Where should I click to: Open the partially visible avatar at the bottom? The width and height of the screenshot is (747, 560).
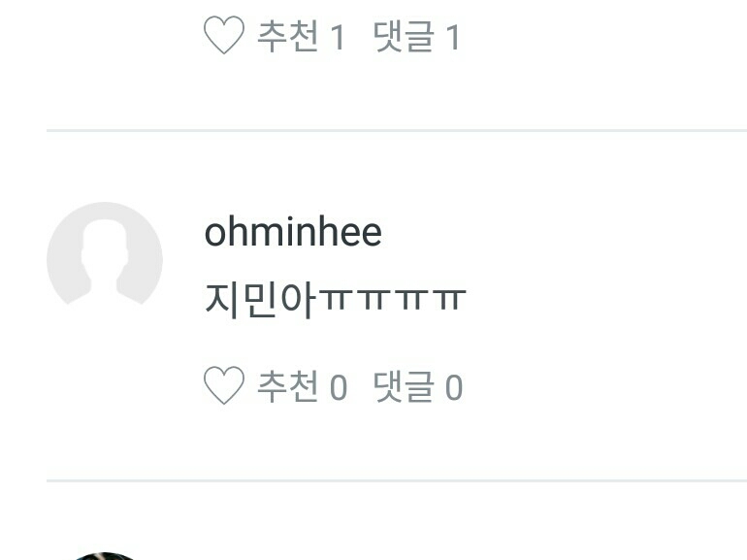(x=105, y=556)
